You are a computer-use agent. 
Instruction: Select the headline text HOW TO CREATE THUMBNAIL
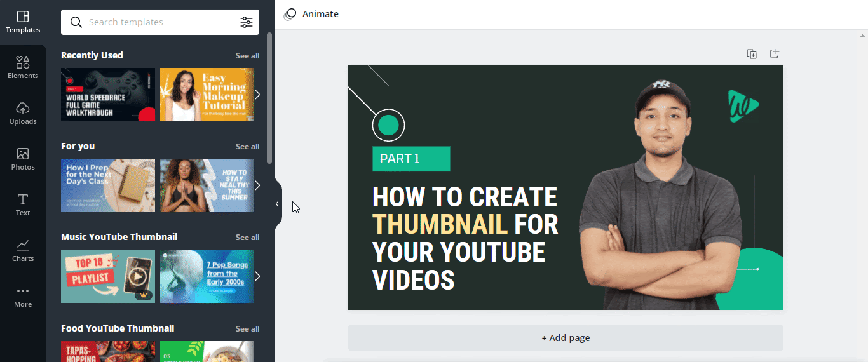click(465, 238)
